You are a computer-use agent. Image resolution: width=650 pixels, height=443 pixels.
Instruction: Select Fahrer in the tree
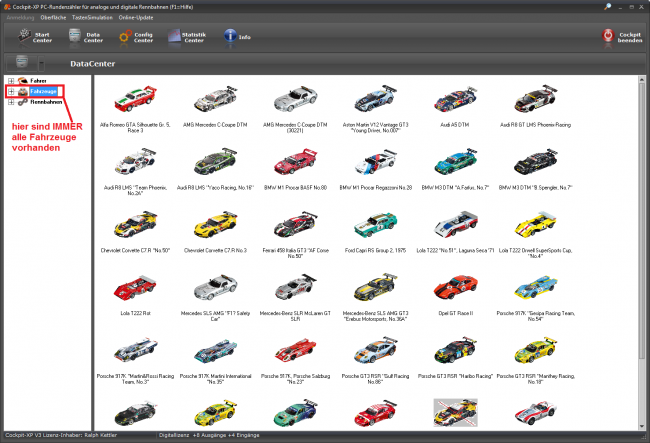tap(38, 81)
